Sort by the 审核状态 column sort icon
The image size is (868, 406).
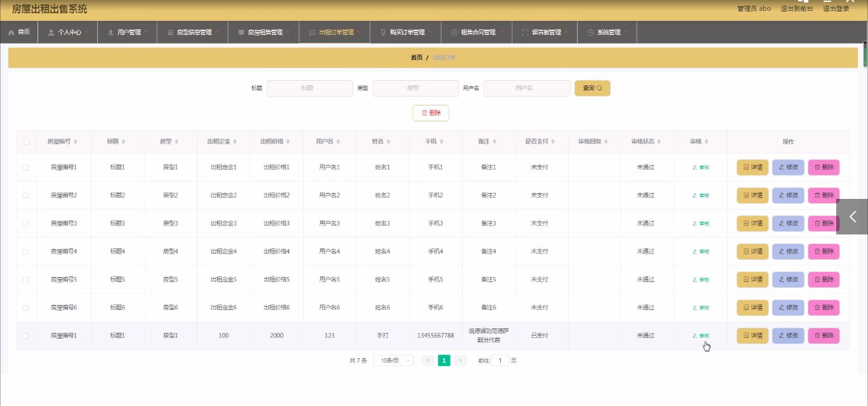(660, 142)
